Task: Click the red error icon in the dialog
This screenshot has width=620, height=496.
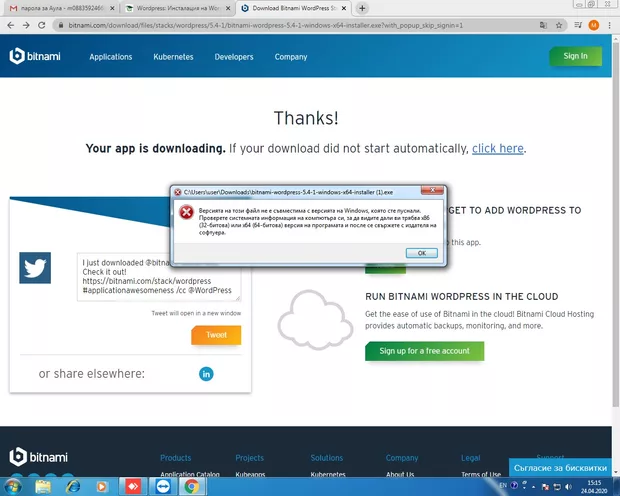Action: tap(186, 212)
